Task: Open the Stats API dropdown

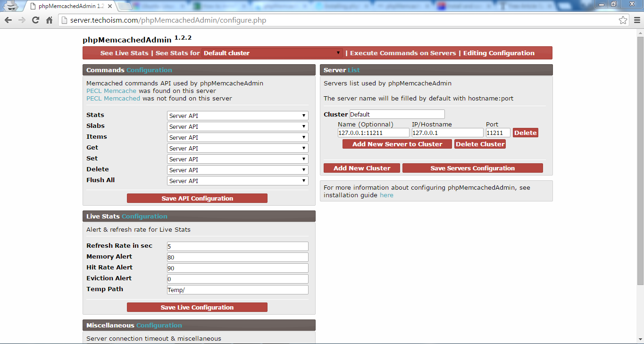Action: [238, 116]
